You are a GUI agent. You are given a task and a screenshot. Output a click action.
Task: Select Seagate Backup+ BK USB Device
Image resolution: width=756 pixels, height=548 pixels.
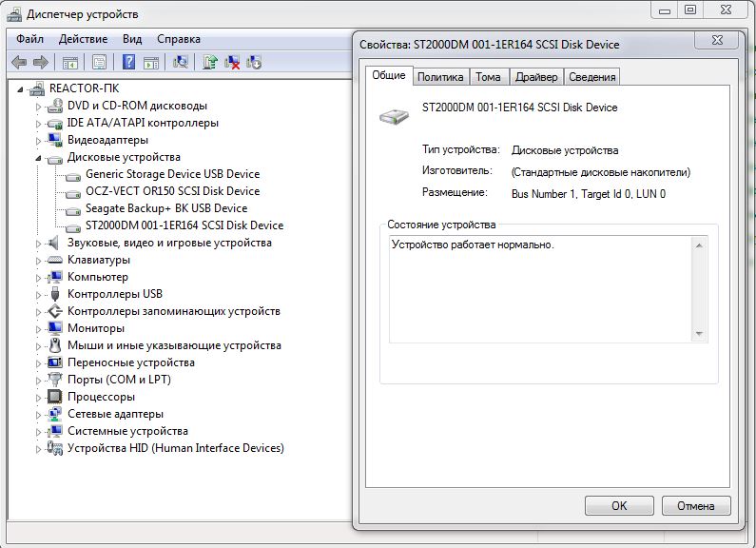point(165,208)
